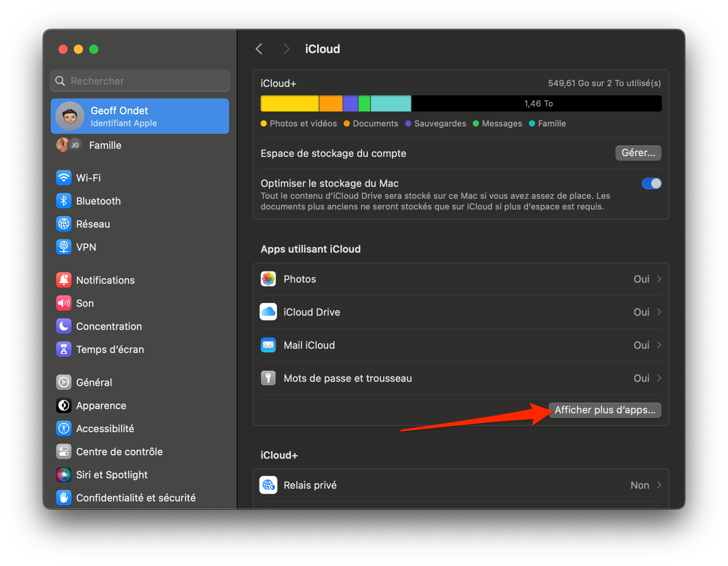Click yellow Photos et vidéos storage segment
This screenshot has height=566, width=728.
click(289, 103)
